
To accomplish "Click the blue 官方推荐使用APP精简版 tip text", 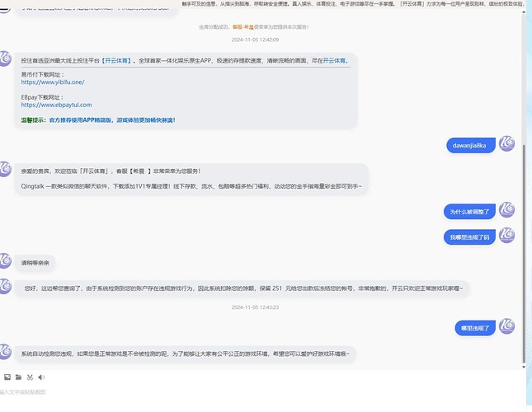I will [112, 120].
